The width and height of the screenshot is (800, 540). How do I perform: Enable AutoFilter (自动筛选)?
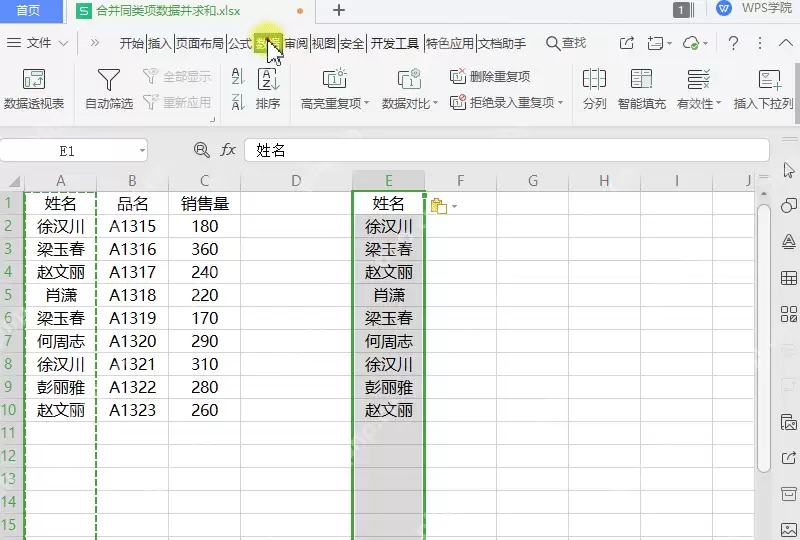[109, 89]
